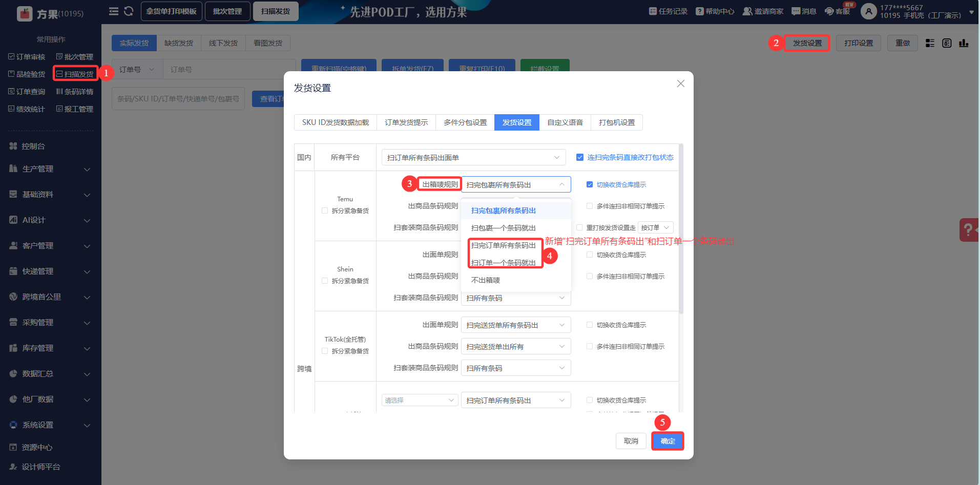Open the bar chart statistics icon
The image size is (980, 485).
point(964,43)
